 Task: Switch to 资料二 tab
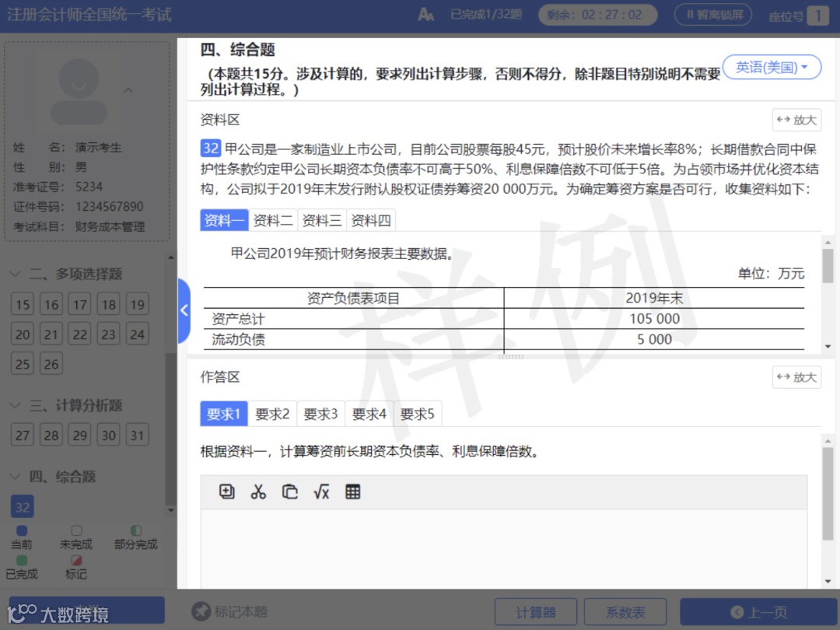[x=273, y=220]
